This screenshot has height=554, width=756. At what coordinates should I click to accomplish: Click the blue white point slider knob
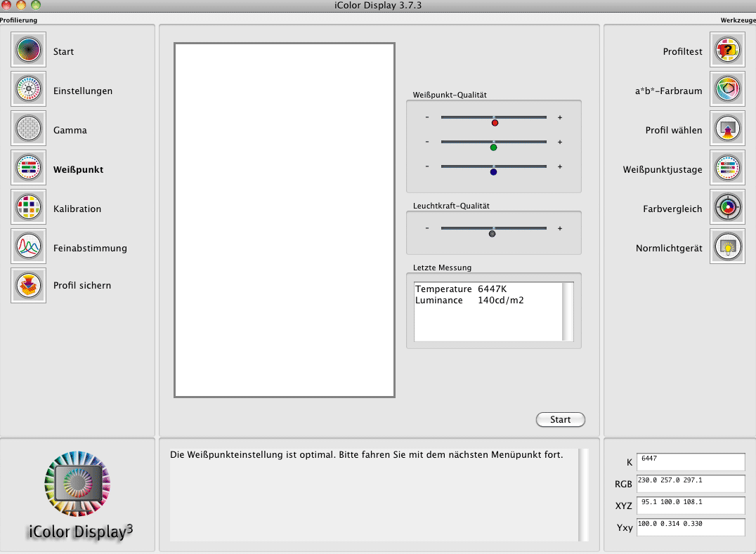pyautogui.click(x=493, y=172)
